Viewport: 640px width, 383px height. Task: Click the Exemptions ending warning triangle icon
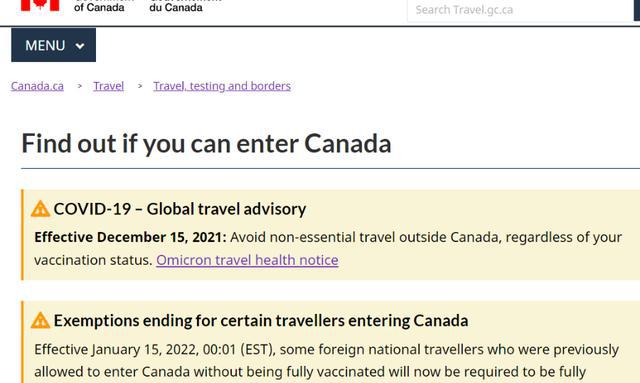[40, 321]
